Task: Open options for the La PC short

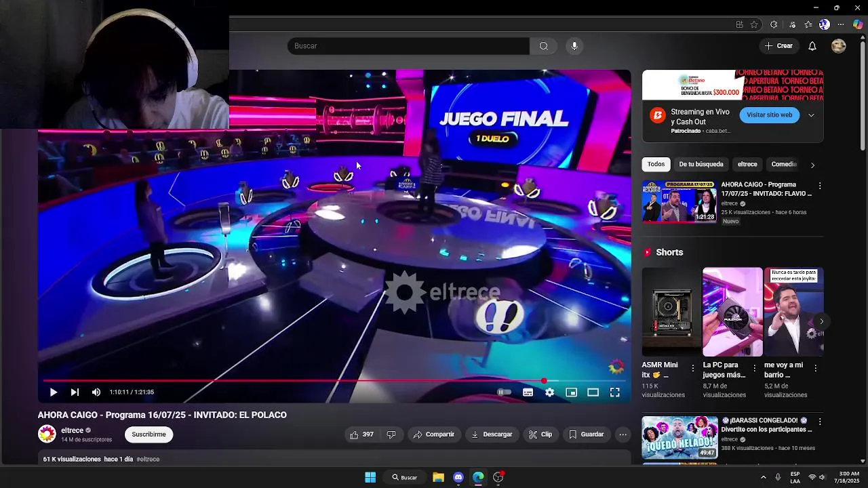Action: tap(754, 368)
